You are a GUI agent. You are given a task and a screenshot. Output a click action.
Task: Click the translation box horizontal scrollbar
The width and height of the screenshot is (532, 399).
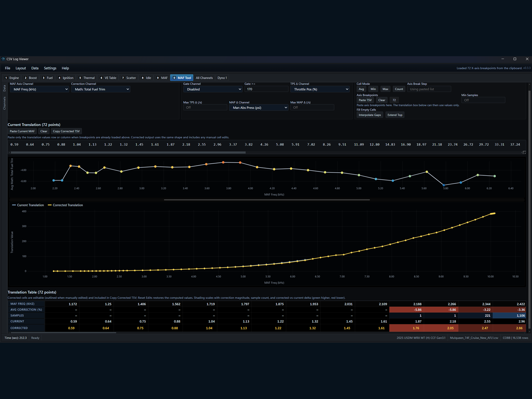click(x=128, y=153)
